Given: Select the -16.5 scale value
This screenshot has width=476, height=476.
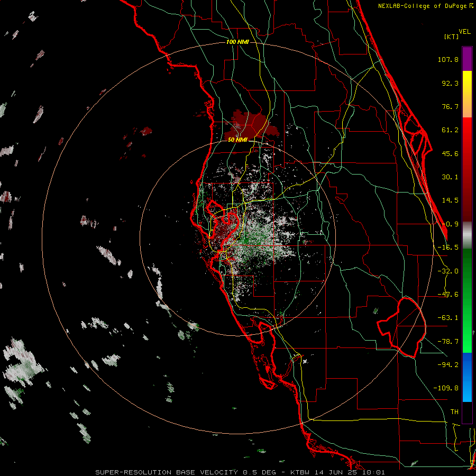Looking at the screenshot, I should [448, 248].
